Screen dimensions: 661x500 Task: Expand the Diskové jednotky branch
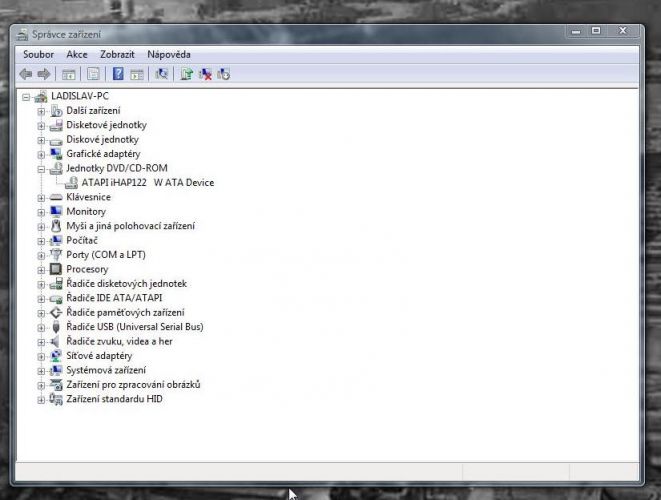pos(41,140)
